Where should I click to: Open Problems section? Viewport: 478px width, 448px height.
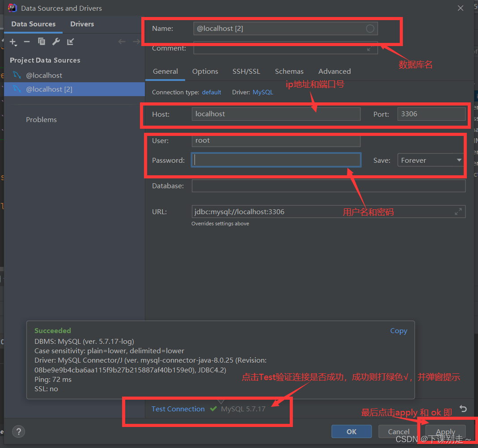click(41, 120)
